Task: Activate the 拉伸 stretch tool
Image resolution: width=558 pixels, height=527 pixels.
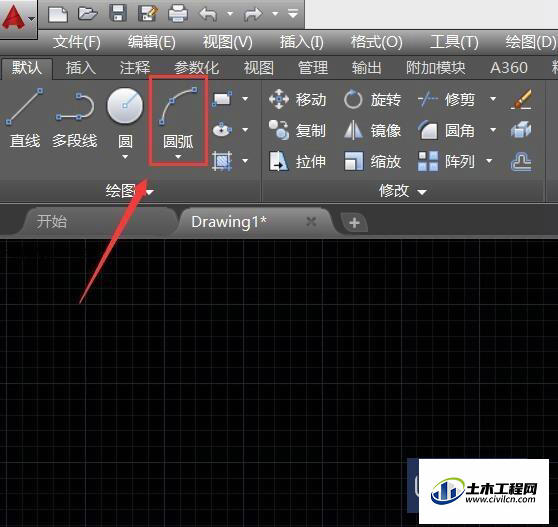Action: coord(298,162)
